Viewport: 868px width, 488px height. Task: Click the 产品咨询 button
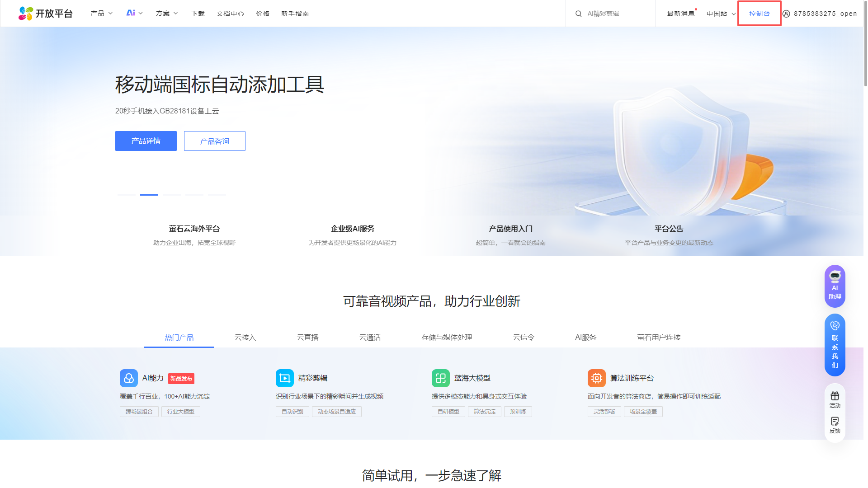click(214, 141)
